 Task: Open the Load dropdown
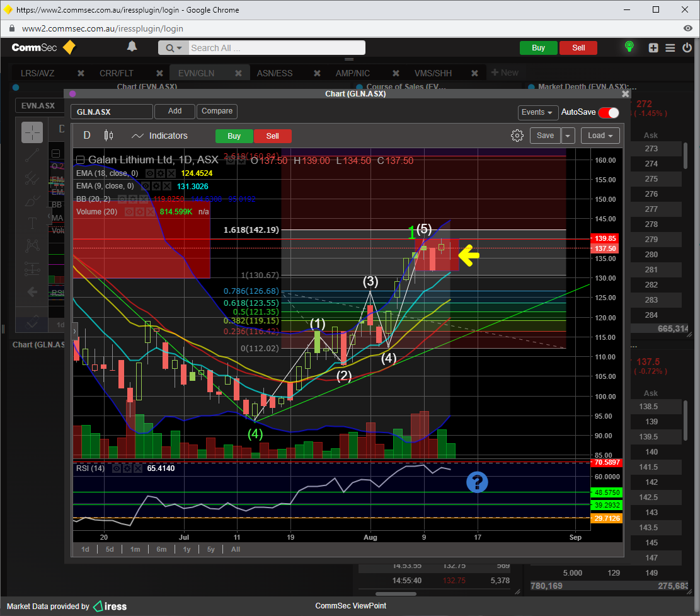click(x=600, y=136)
